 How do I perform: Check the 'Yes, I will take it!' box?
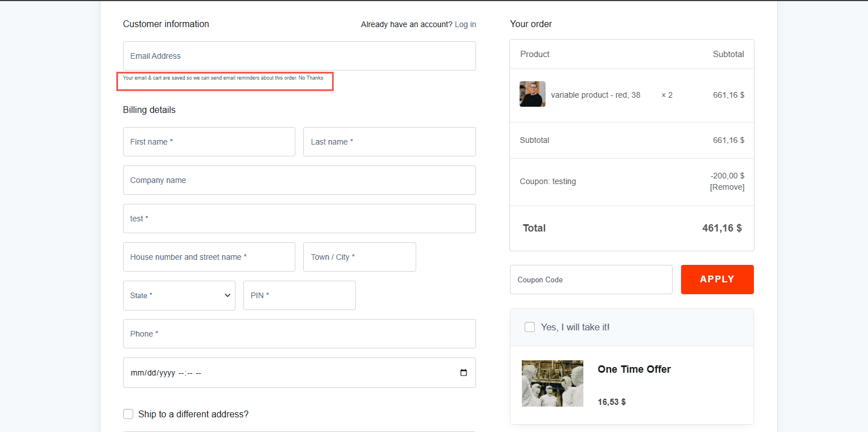coord(530,327)
